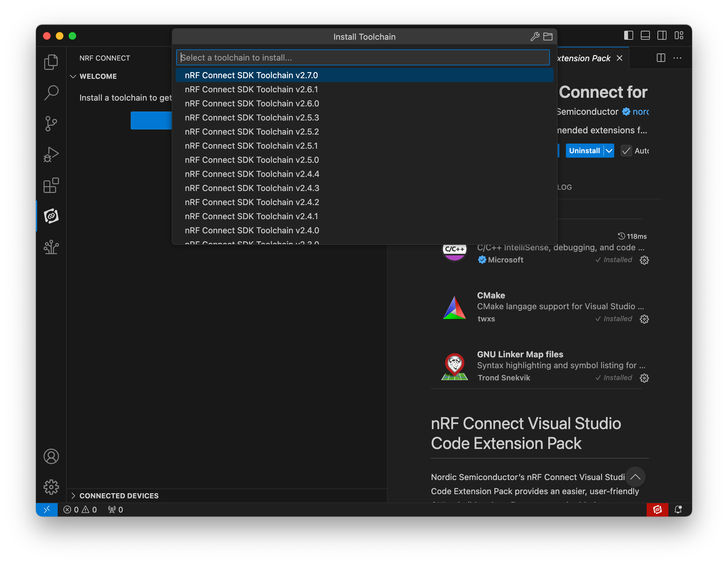The height and width of the screenshot is (564, 728).
Task: Split the editor right
Action: [661, 58]
